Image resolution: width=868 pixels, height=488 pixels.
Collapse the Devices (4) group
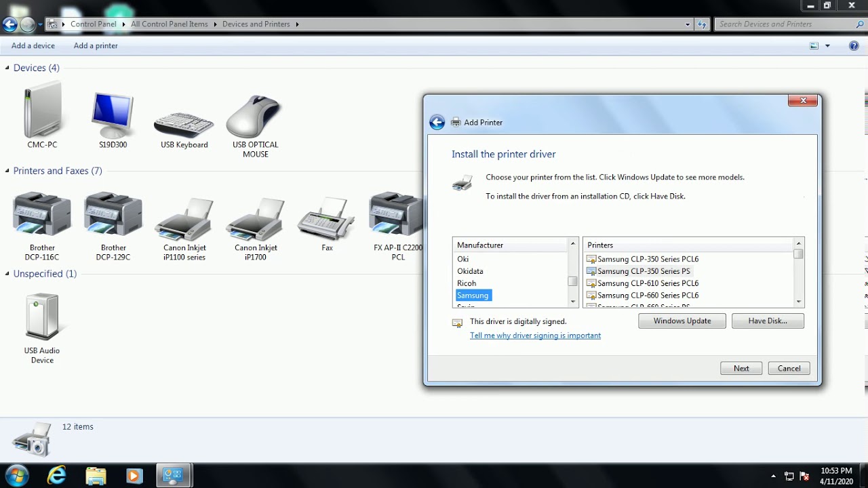(x=7, y=68)
